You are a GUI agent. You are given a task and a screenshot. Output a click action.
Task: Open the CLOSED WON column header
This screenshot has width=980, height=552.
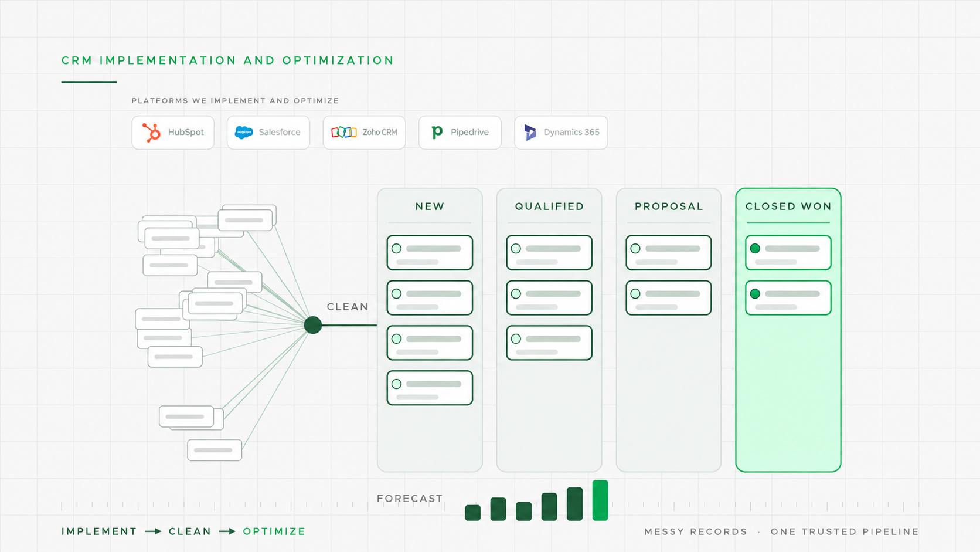pyautogui.click(x=788, y=206)
